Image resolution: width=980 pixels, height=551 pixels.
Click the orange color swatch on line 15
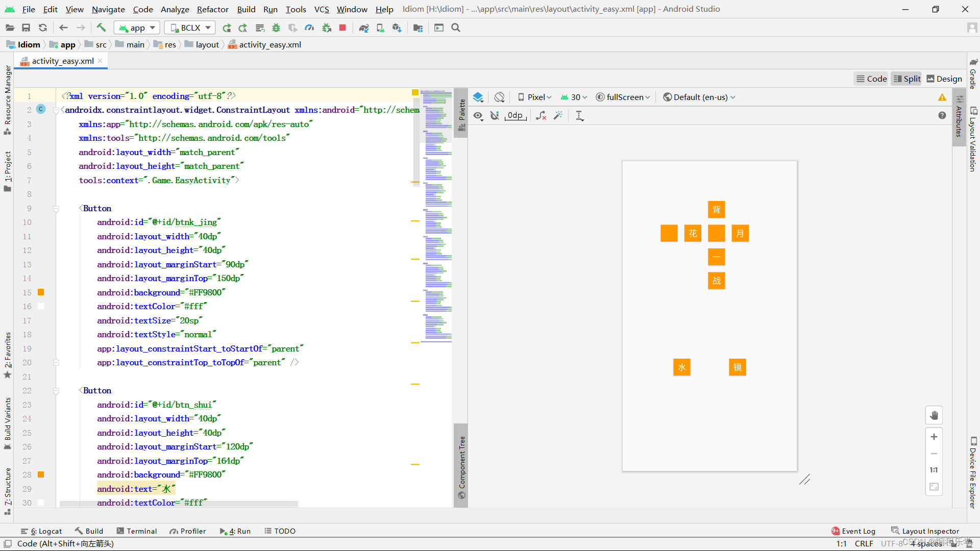click(x=41, y=292)
